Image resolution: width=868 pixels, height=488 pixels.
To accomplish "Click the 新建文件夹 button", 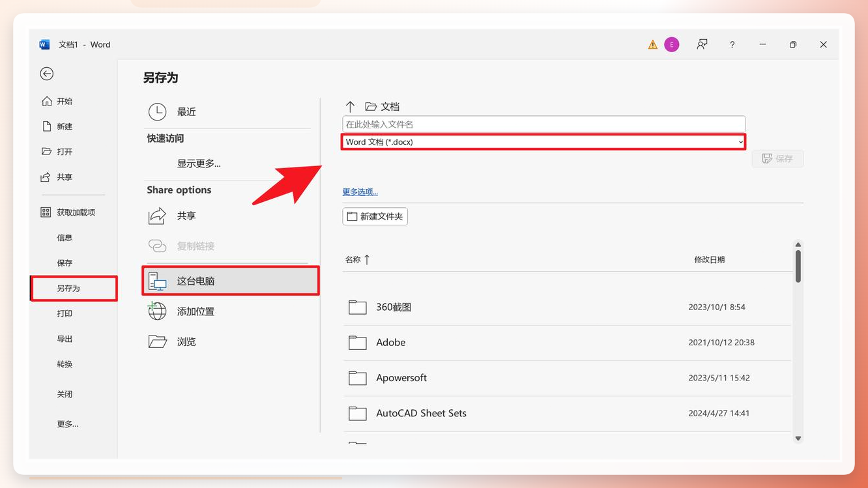I will [375, 216].
